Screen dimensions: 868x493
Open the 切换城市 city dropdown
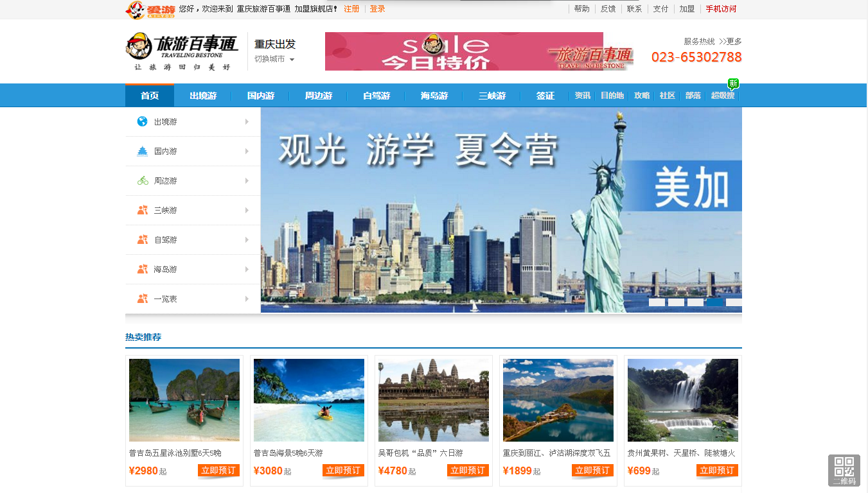274,59
